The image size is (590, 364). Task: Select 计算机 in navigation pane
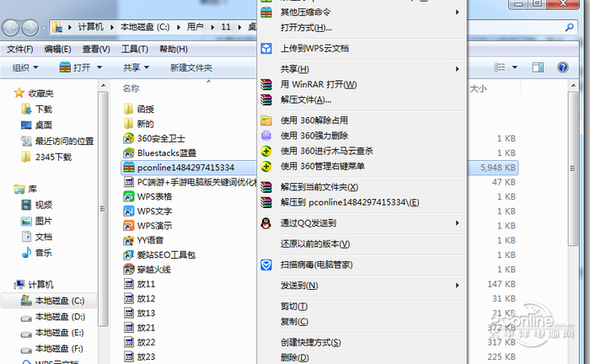click(x=34, y=284)
